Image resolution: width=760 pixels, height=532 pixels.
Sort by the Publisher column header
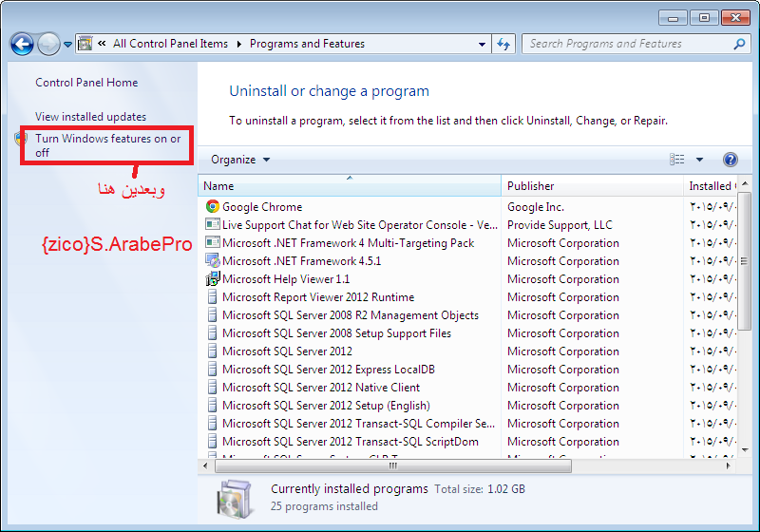592,185
